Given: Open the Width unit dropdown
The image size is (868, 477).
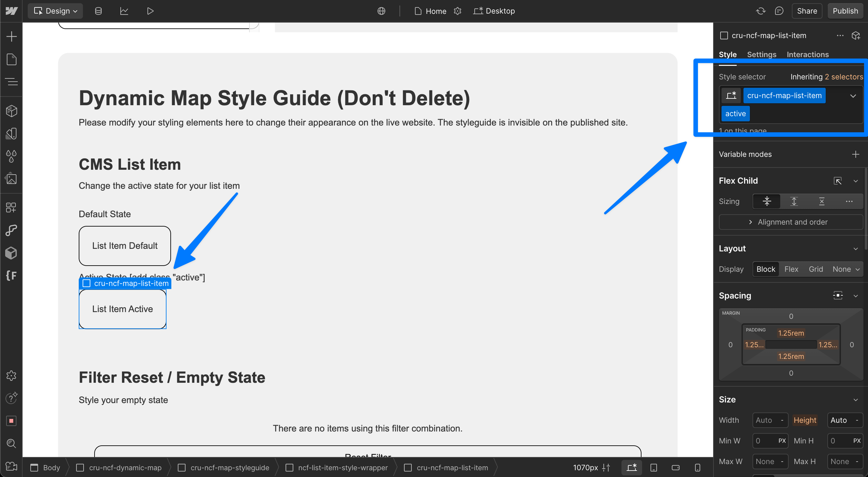Looking at the screenshot, I should coord(782,420).
